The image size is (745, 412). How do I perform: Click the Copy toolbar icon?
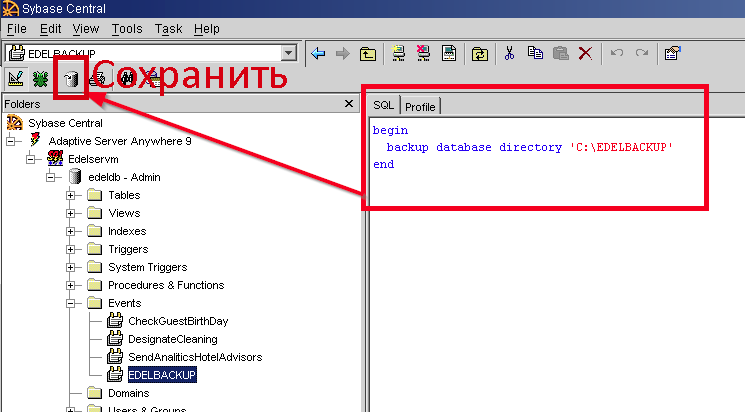point(535,53)
